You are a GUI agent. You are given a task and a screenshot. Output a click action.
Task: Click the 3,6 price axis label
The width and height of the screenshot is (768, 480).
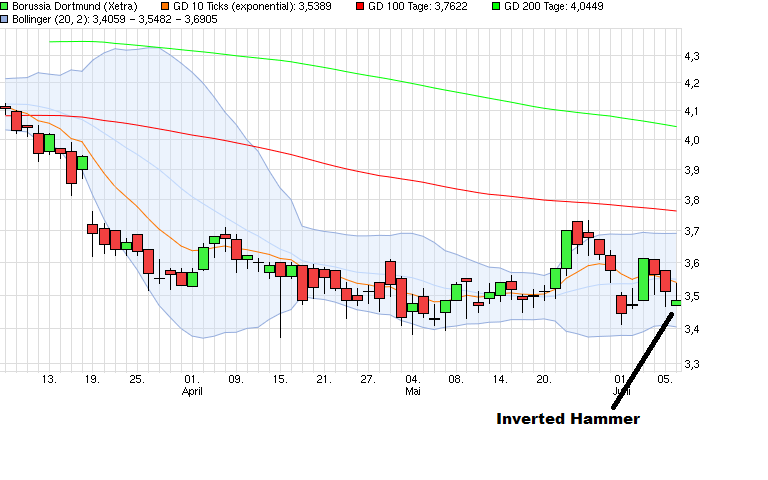pos(692,264)
